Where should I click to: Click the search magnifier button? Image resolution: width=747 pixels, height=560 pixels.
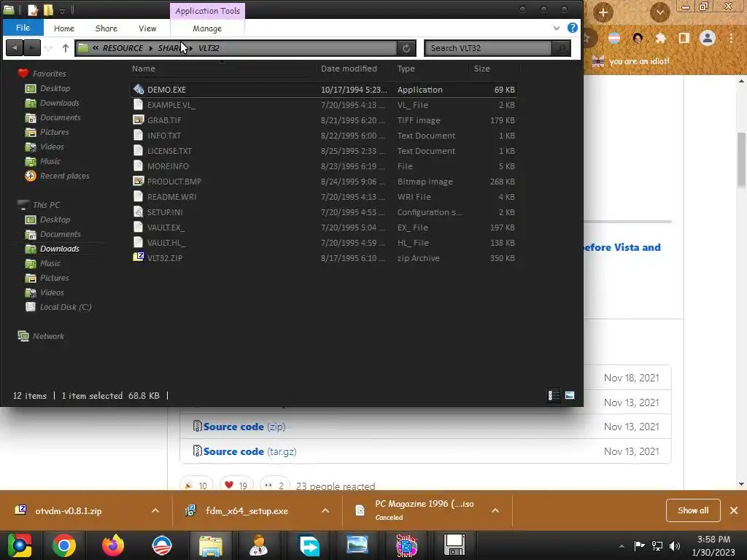pos(561,48)
